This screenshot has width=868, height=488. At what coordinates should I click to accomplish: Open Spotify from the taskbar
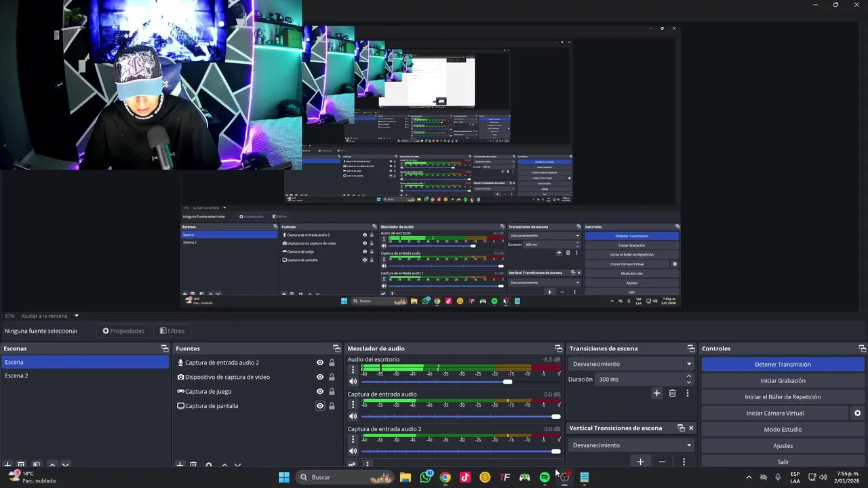point(545,477)
